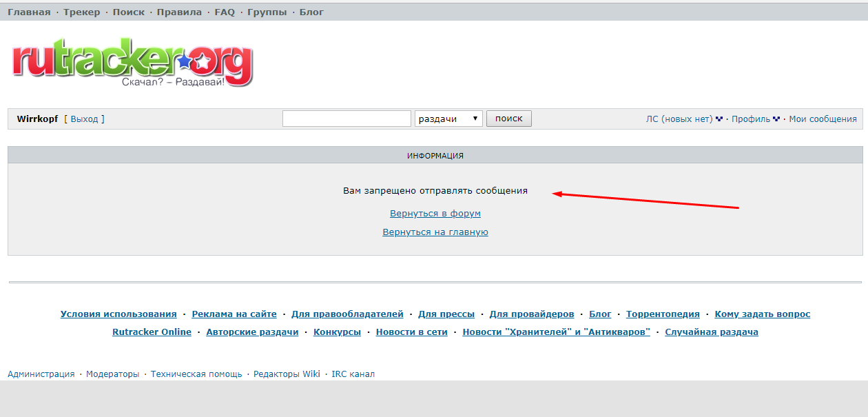Open Для провайдеров link
Viewport: 868px width, 417px height.
(x=532, y=314)
